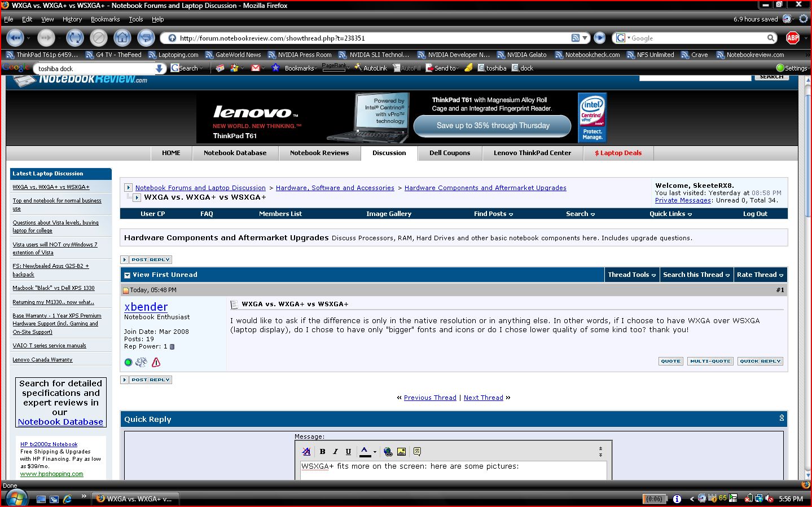Screen dimensions: 812x507
Task: Click the Stop loading icon
Action: coord(98,38)
